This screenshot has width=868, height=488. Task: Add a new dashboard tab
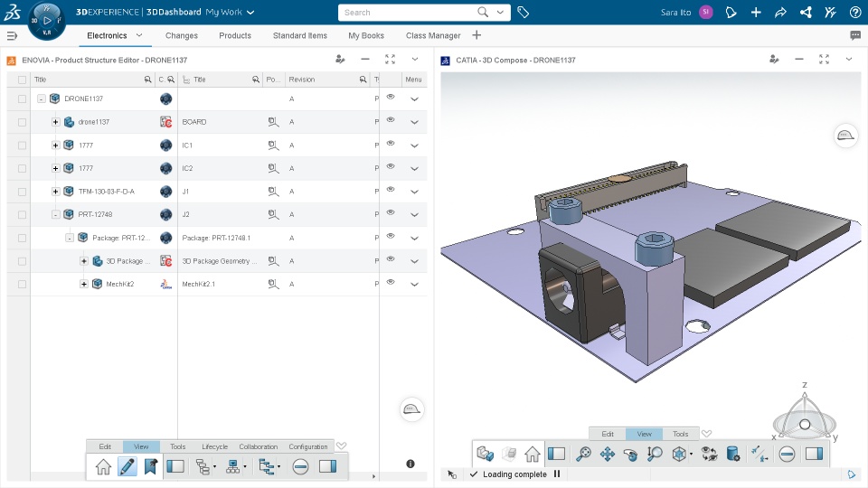coord(476,35)
